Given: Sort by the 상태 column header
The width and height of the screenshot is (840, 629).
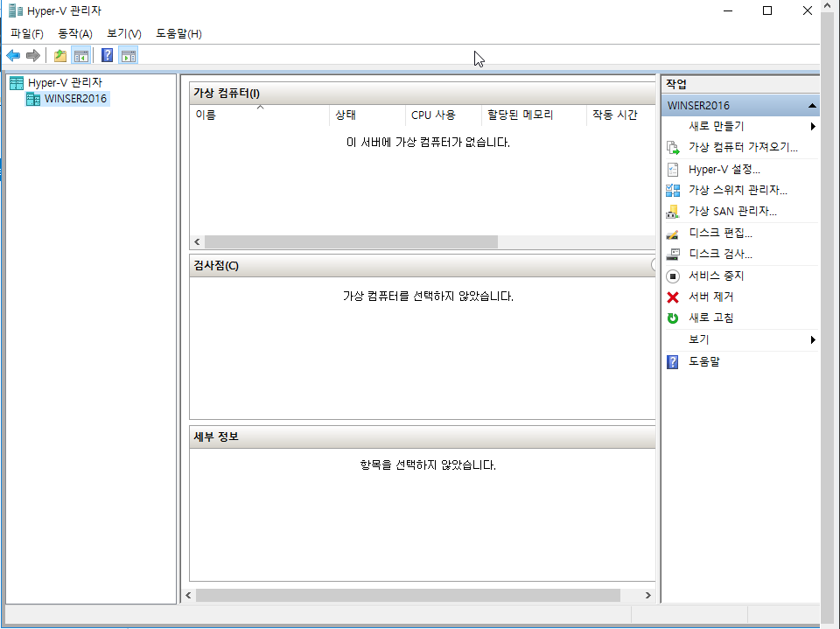Looking at the screenshot, I should (367, 115).
